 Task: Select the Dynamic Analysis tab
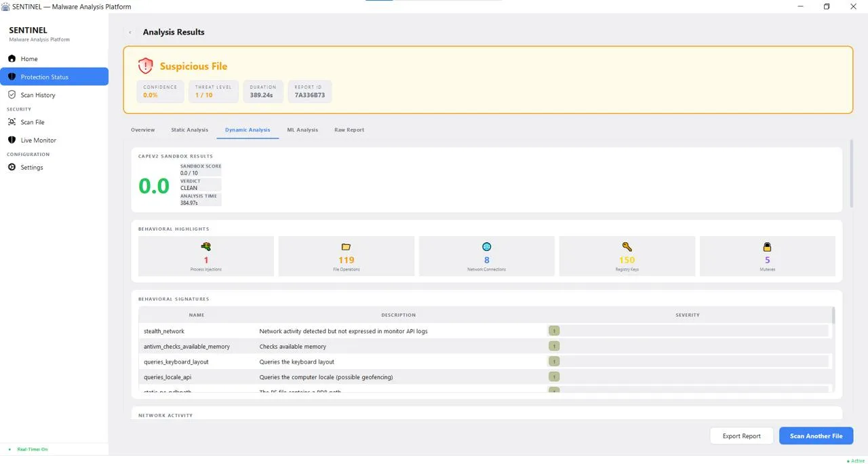pyautogui.click(x=248, y=130)
